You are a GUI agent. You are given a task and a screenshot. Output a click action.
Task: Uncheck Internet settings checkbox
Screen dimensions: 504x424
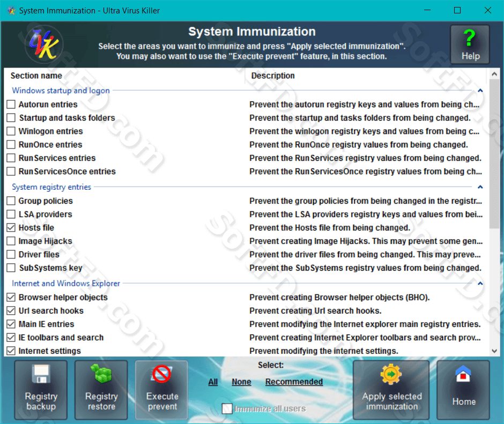[11, 351]
